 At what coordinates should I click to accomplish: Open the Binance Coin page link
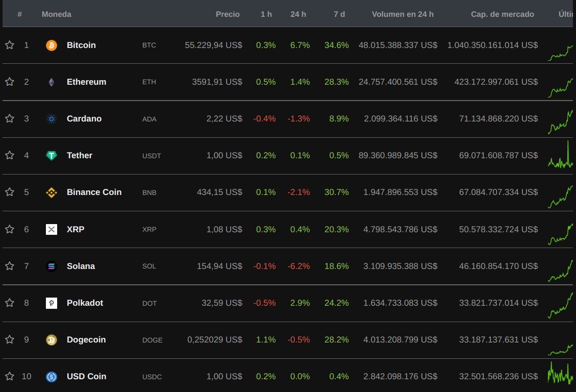coord(94,192)
